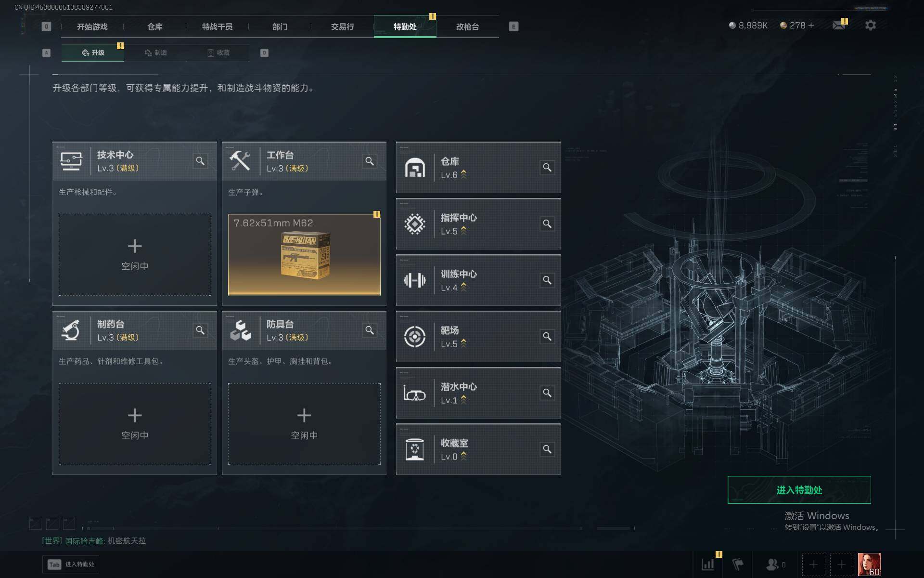
Task: Open the 改枪台 top menu tab
Action: pos(467,26)
